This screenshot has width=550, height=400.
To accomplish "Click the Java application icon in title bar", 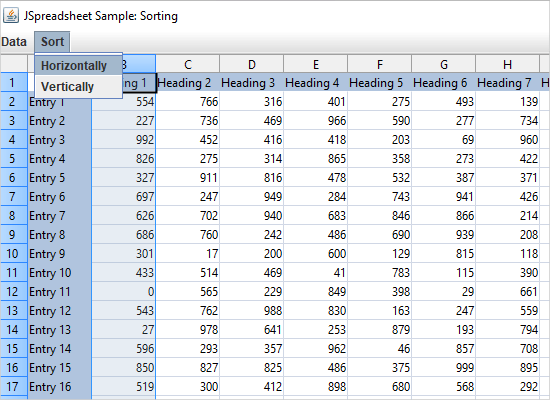I will 11,16.
